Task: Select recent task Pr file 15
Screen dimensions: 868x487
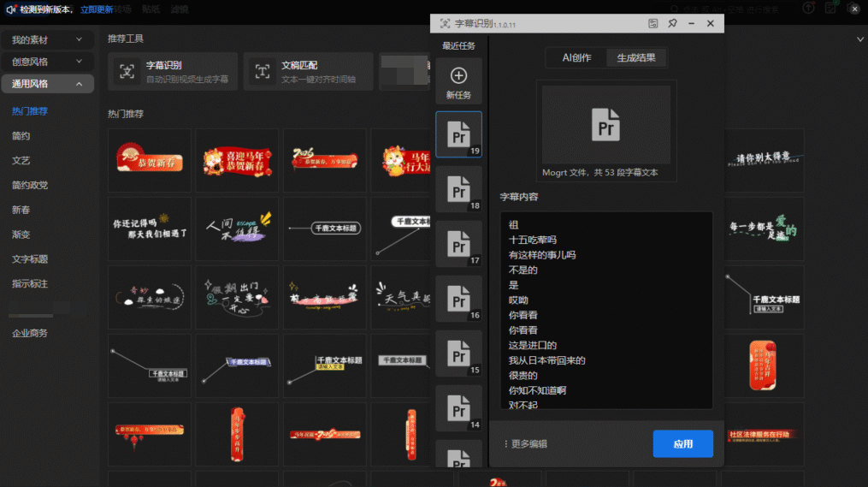Action: coord(458,353)
